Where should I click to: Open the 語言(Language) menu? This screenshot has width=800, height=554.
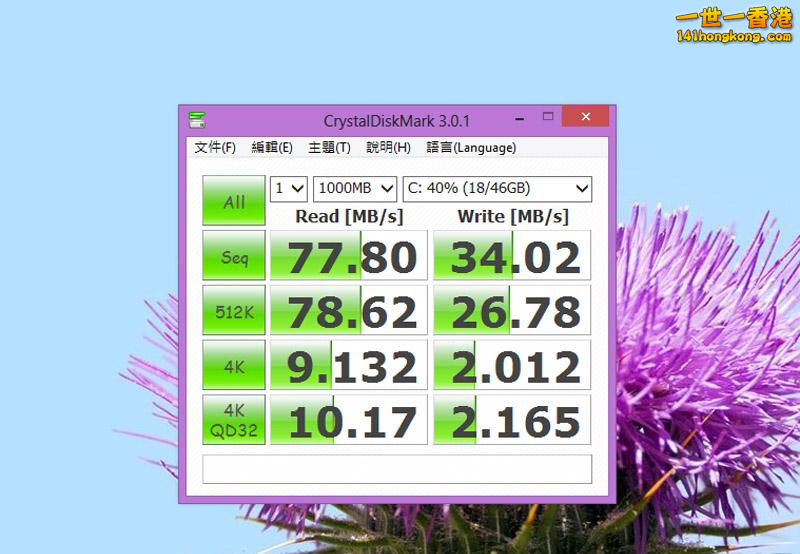(471, 147)
